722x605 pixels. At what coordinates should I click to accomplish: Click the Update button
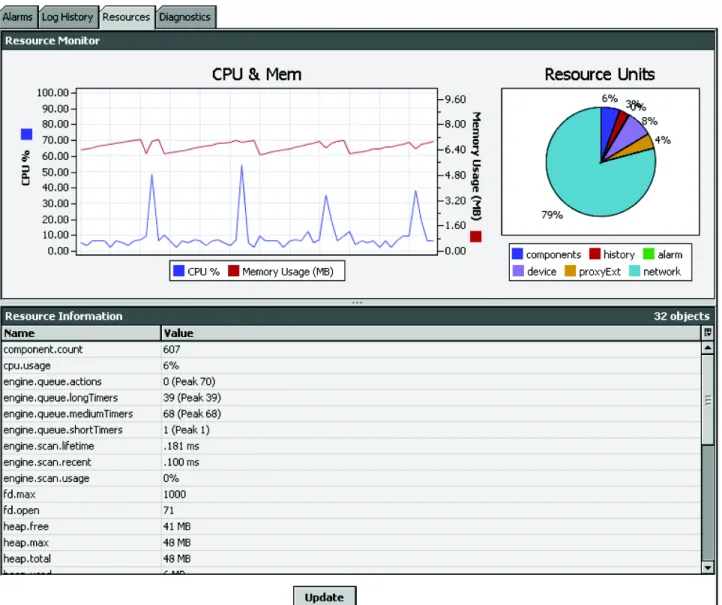[325, 597]
